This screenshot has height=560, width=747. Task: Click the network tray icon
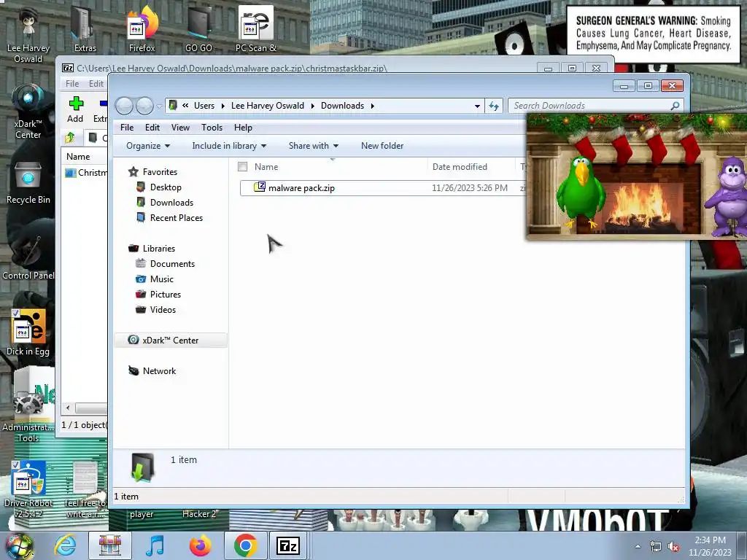click(656, 547)
